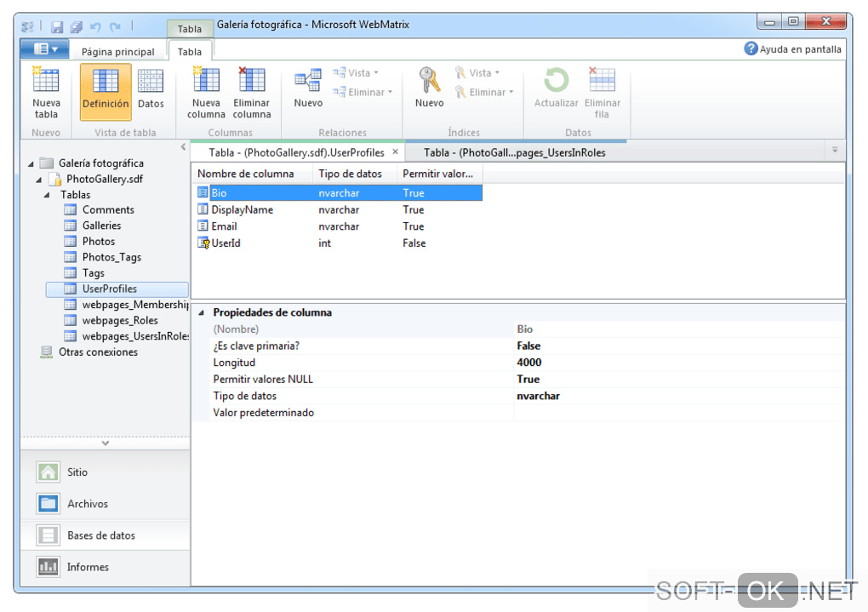Switch to Página principal ribbon tab
This screenshot has height=612, width=868.
pos(118,52)
